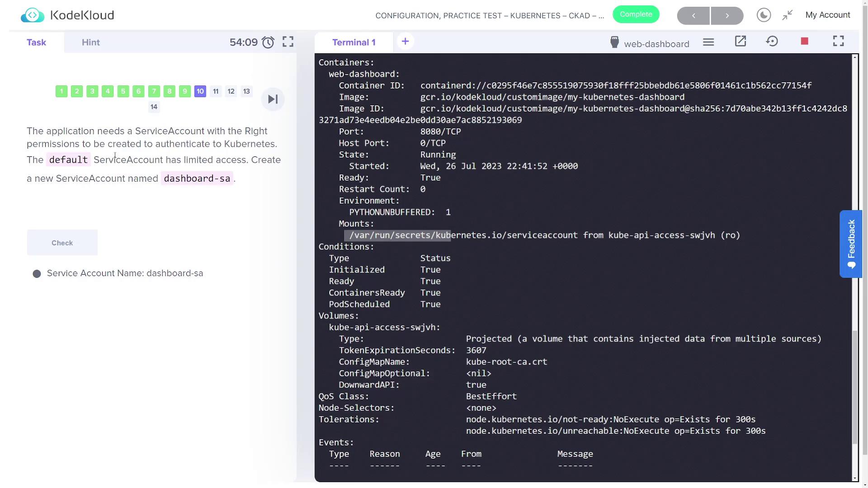This screenshot has height=488, width=868.
Task: Toggle dark mode moon icon
Action: [764, 15]
